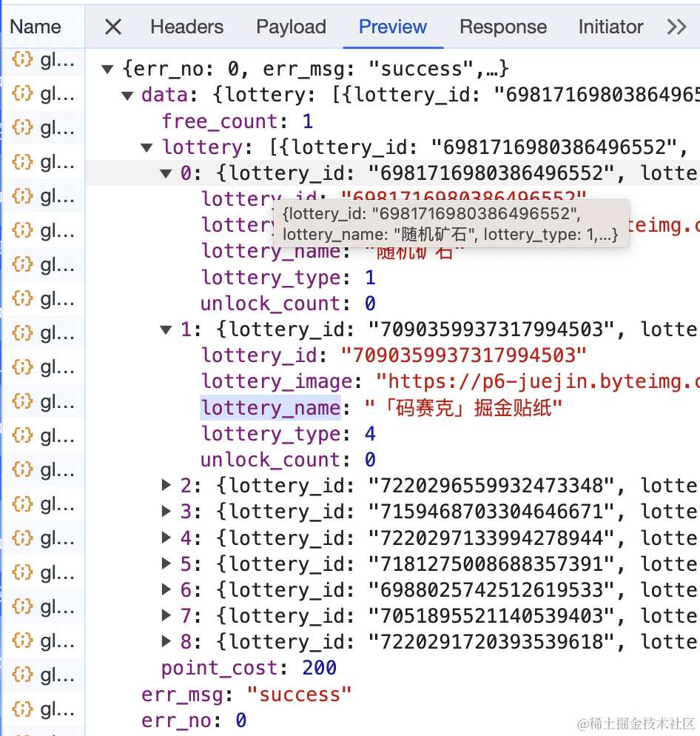Collapse lottery item 1
The width and height of the screenshot is (700, 736).
166,330
